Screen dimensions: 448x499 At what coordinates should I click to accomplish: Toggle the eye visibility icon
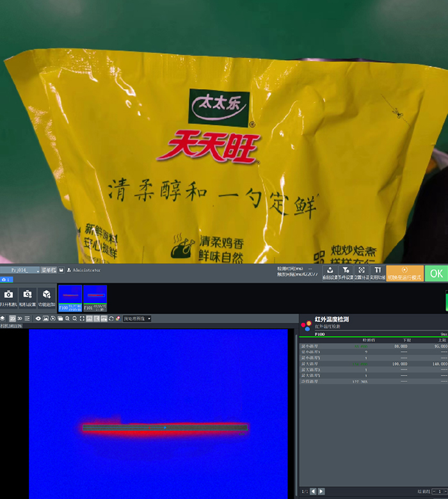click(38, 319)
